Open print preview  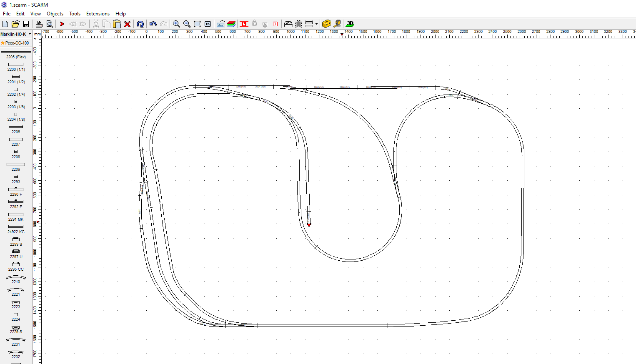pos(50,24)
